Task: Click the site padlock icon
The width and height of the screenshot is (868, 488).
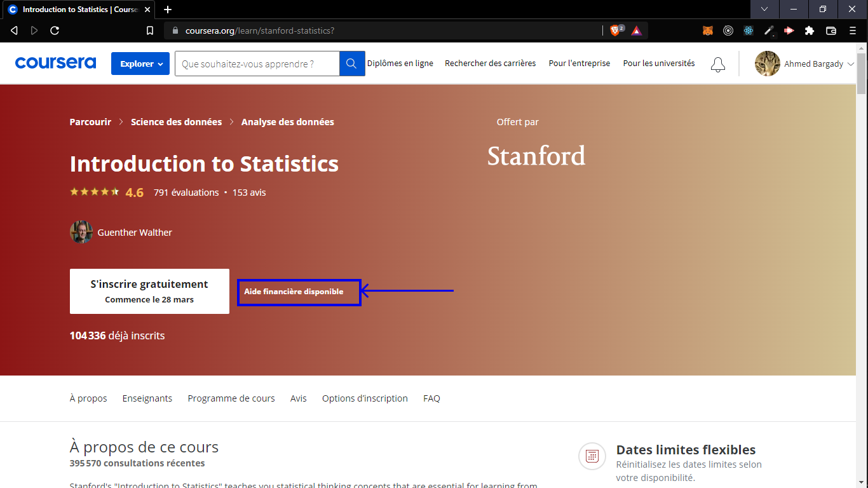Action: [x=175, y=30]
